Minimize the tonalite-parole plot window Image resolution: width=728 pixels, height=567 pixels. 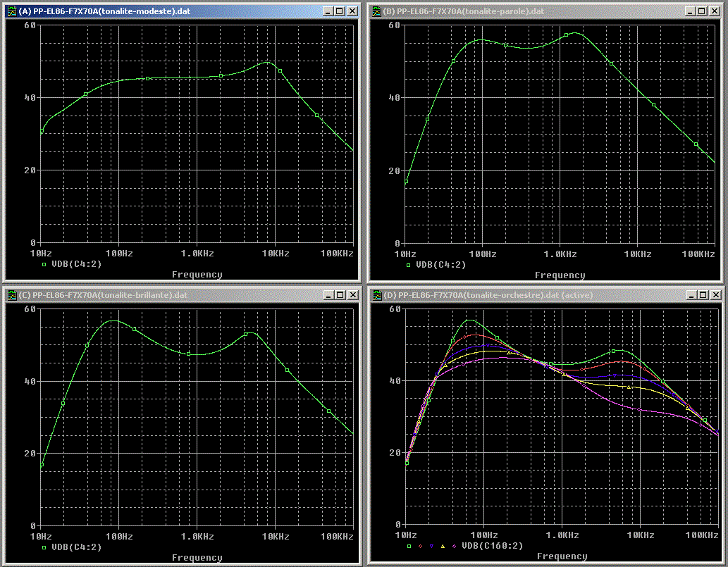(692, 11)
